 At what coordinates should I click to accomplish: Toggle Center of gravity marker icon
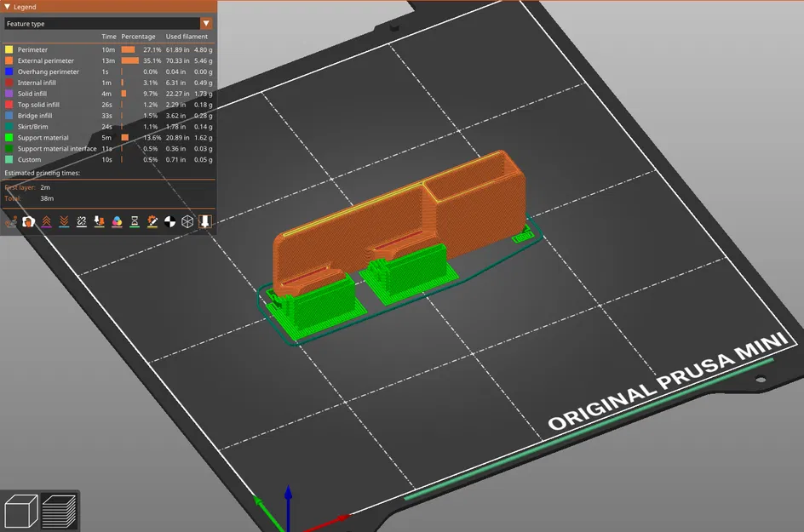(x=169, y=221)
